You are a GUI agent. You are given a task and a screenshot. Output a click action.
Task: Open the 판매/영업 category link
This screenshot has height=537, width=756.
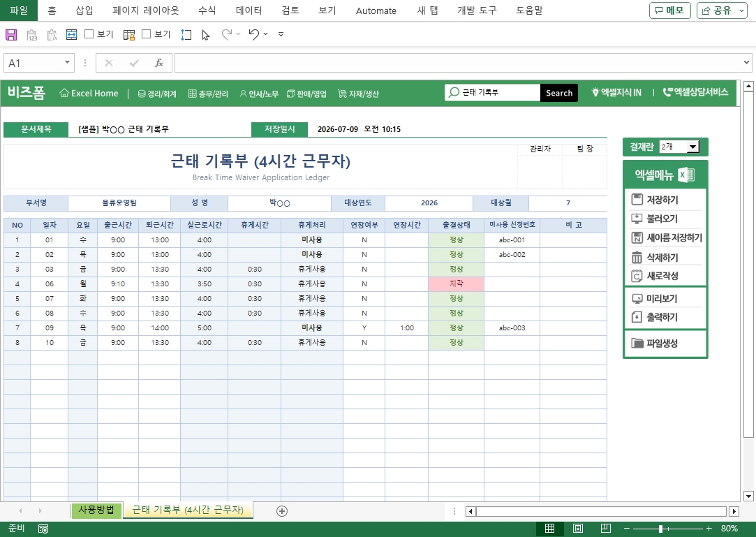[306, 94]
